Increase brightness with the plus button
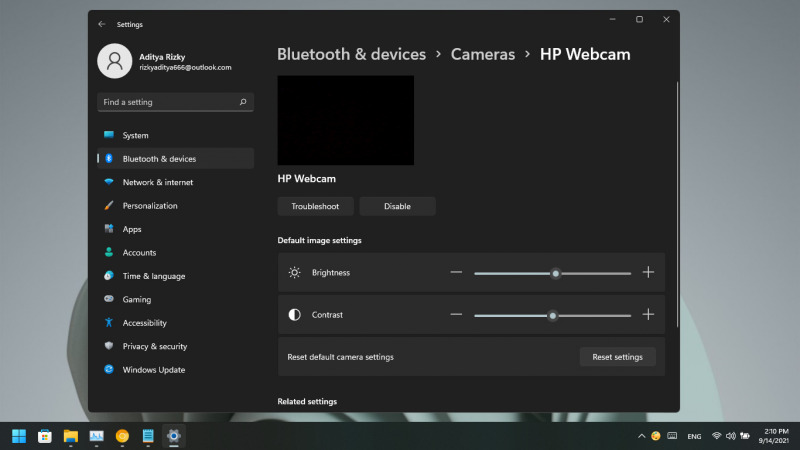 pos(648,272)
